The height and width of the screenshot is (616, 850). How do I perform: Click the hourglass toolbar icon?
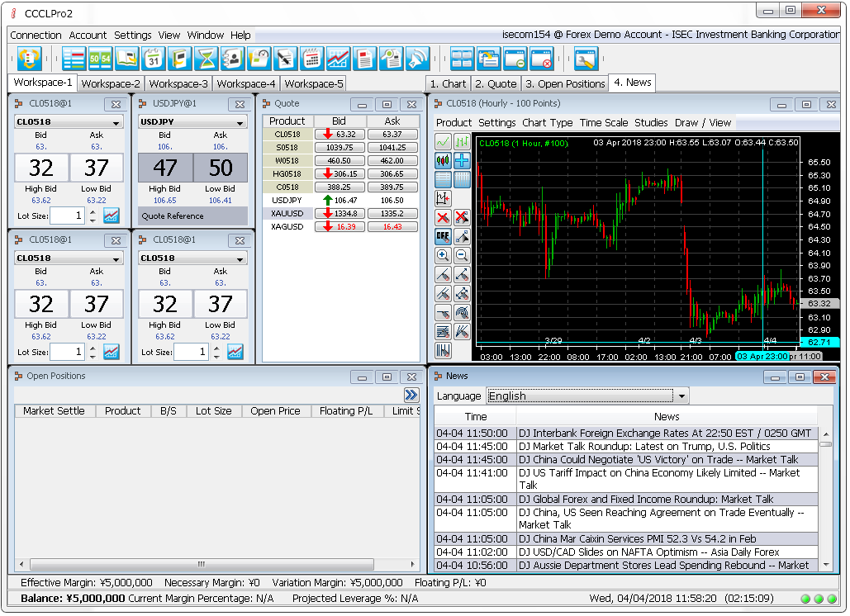click(207, 59)
